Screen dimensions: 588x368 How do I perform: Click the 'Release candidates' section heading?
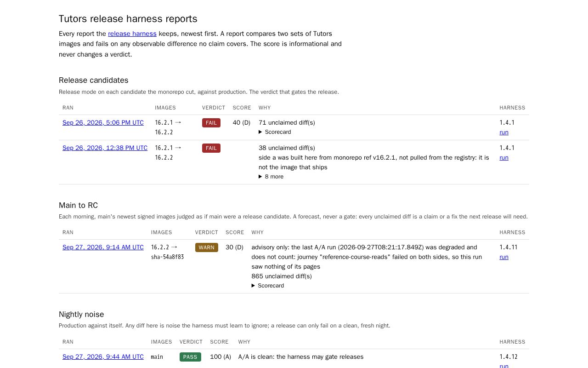pos(94,80)
